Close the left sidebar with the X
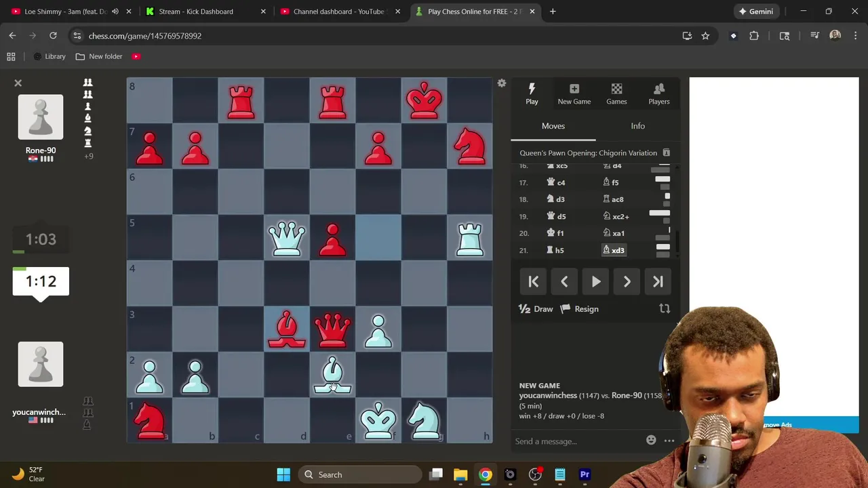The height and width of the screenshot is (488, 868). [18, 83]
